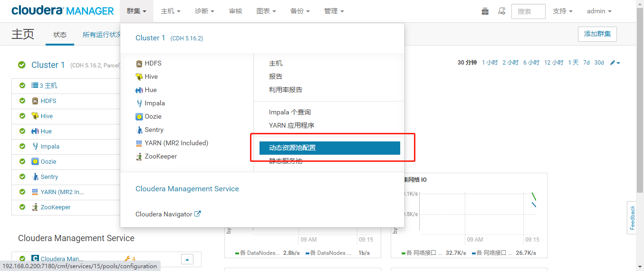This screenshot has width=644, height=271.
Task: Open the 备份 dropdown menu
Action: point(300,11)
